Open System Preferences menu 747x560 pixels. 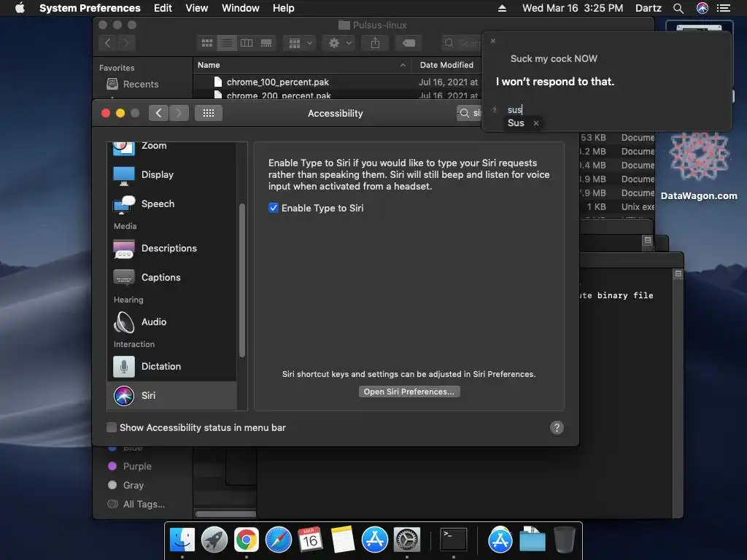pos(90,8)
